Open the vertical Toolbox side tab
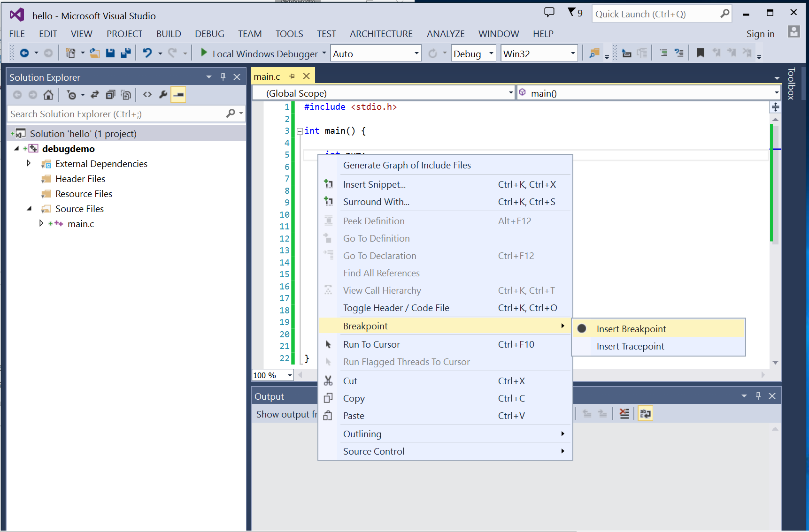The width and height of the screenshot is (809, 532). [x=791, y=84]
